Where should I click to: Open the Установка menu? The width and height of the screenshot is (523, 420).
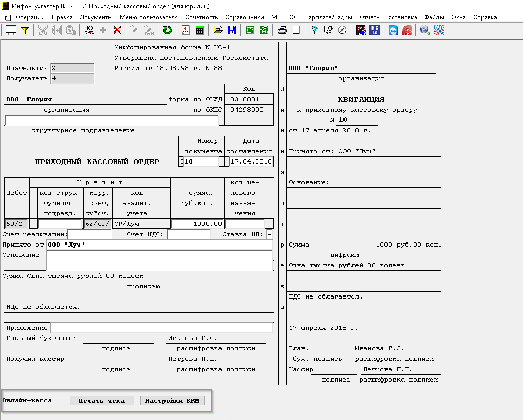pyautogui.click(x=402, y=17)
